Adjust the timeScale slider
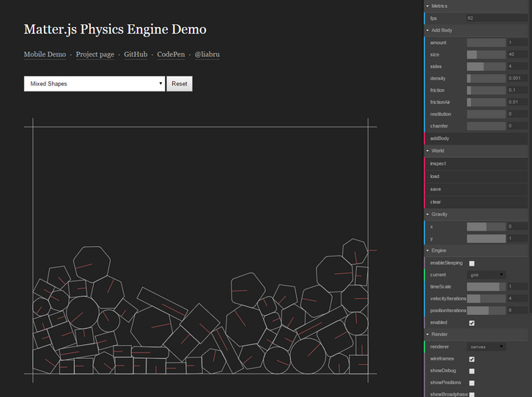The width and height of the screenshot is (532, 397). [x=486, y=286]
